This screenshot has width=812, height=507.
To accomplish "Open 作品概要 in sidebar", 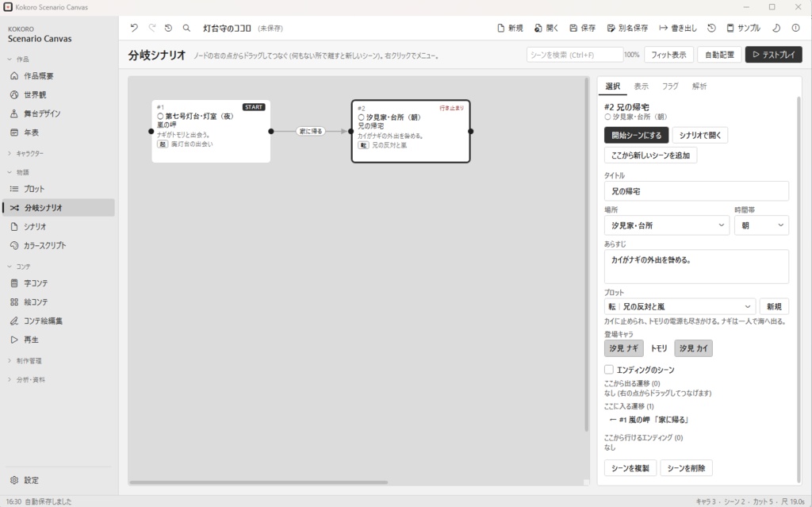I will tap(59, 75).
